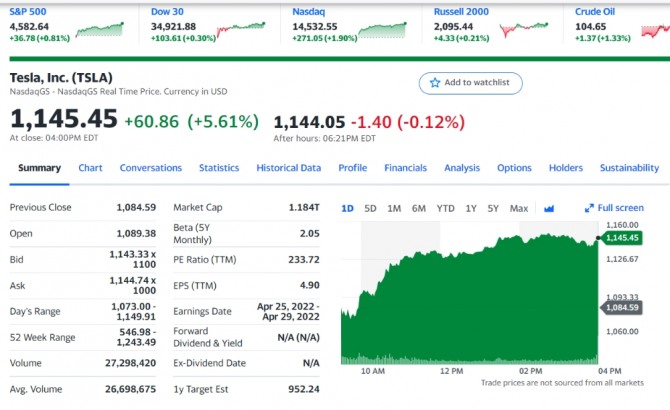Click the S&P 500 index link
Image resolution: width=670 pixels, height=410 pixels.
click(28, 12)
